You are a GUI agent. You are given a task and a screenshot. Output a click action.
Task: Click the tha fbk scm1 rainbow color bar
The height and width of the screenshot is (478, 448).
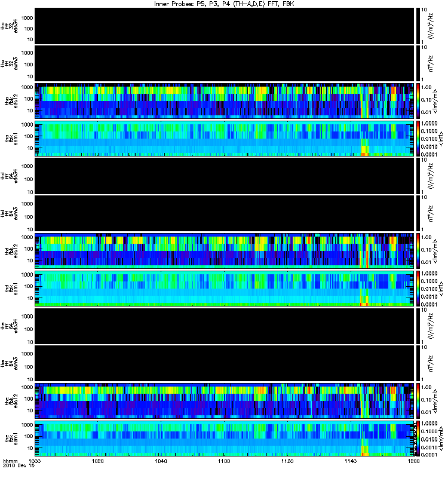(x=418, y=139)
